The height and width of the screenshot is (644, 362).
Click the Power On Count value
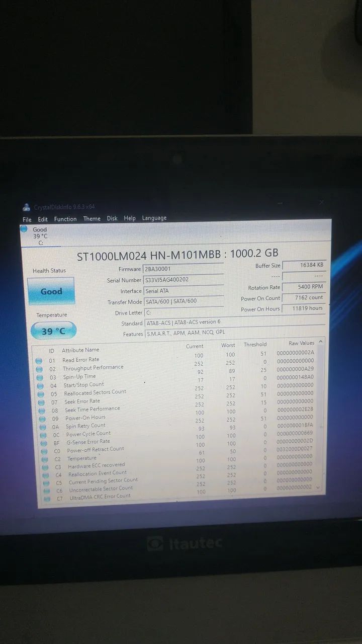tap(304, 297)
